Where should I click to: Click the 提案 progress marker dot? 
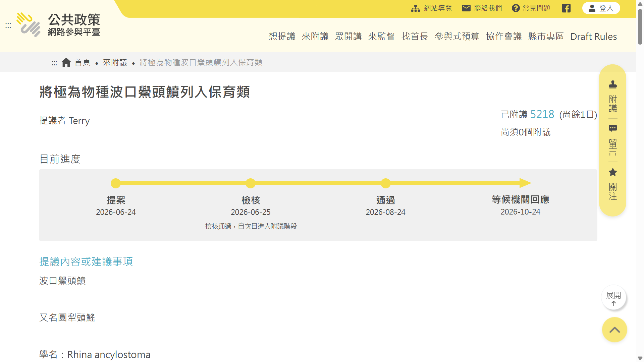pos(116,183)
